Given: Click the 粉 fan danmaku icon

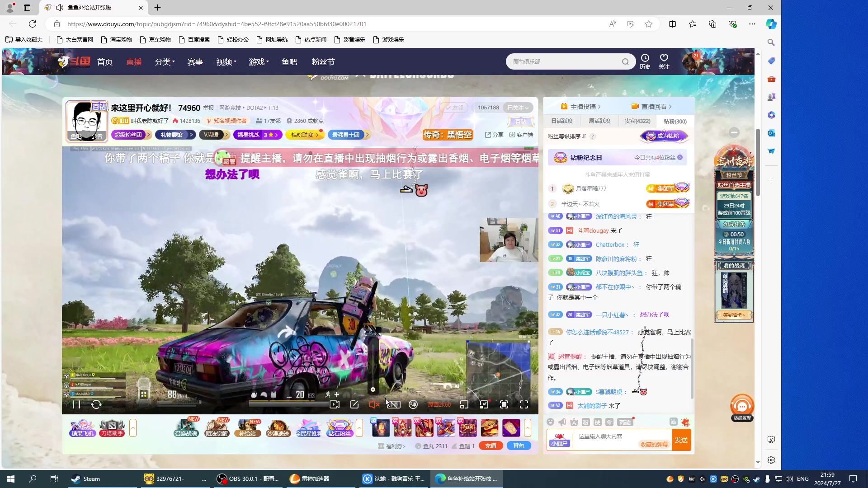Looking at the screenshot, I should (586, 422).
